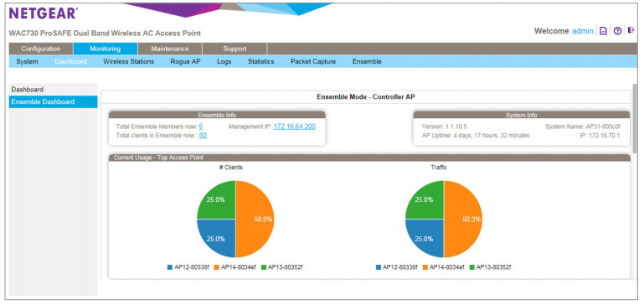Open the Maintenance tab

170,49
